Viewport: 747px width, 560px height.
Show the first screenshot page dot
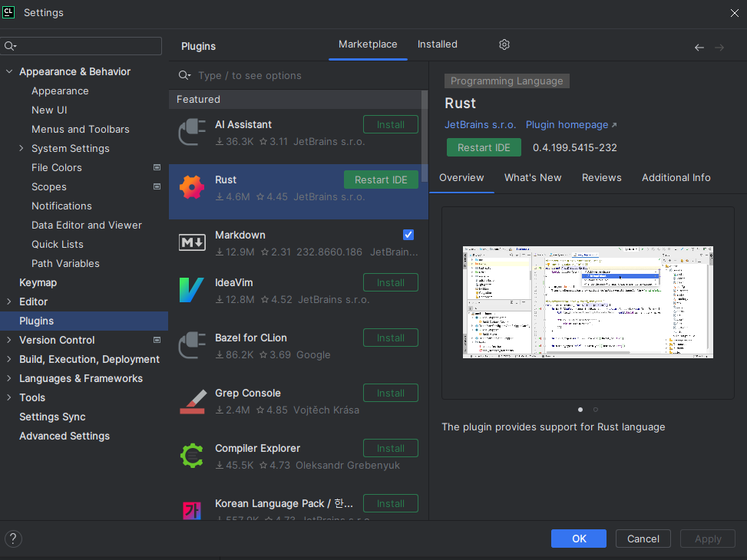coord(580,410)
